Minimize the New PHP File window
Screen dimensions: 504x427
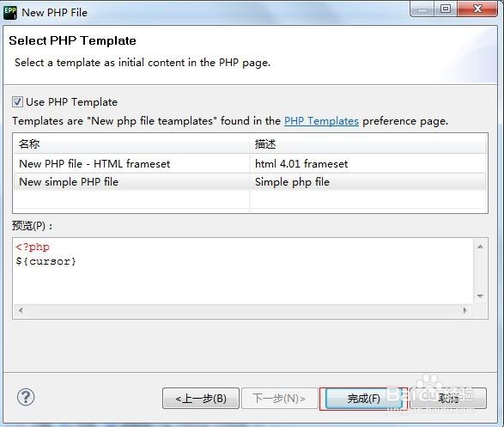point(422,9)
